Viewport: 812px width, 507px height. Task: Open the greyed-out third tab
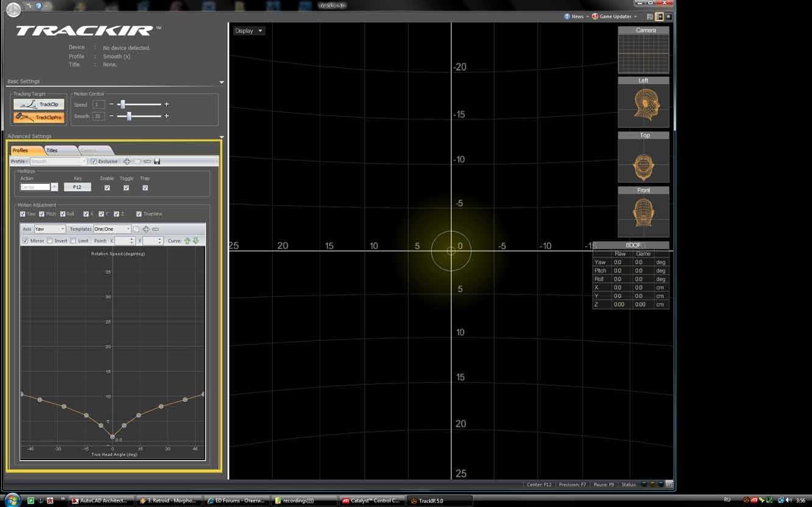[x=94, y=150]
